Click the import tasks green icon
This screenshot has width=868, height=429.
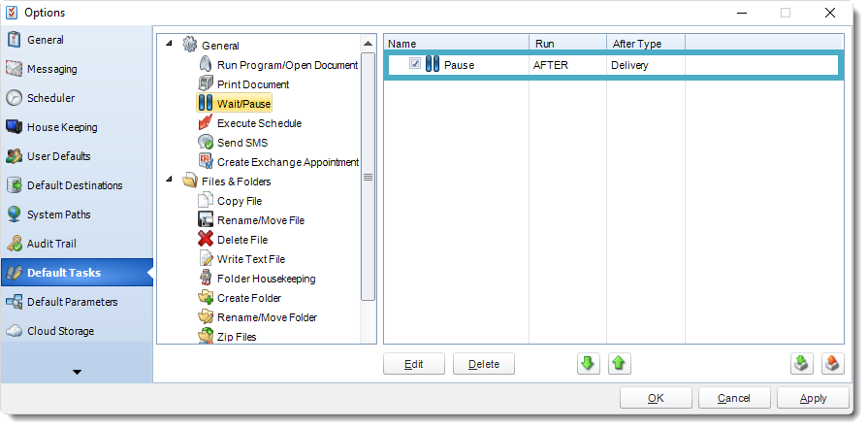point(802,364)
